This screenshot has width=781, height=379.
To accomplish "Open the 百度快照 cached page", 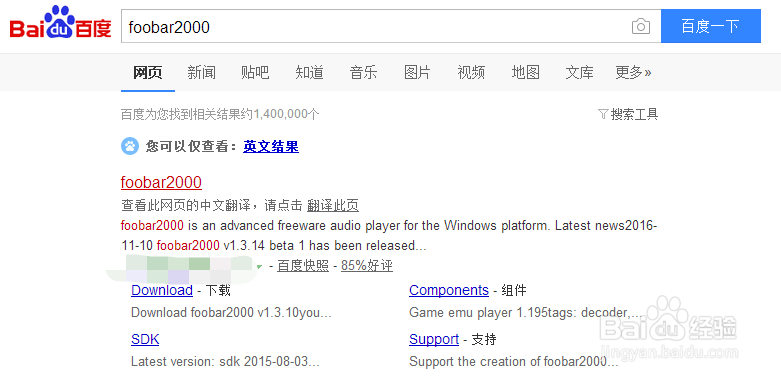I will pyautogui.click(x=303, y=266).
